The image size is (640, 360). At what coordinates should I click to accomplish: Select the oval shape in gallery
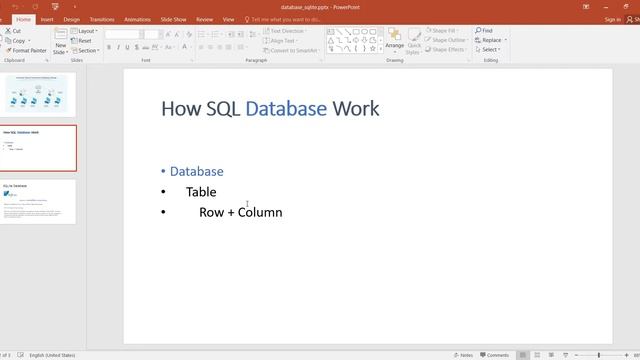click(364, 32)
